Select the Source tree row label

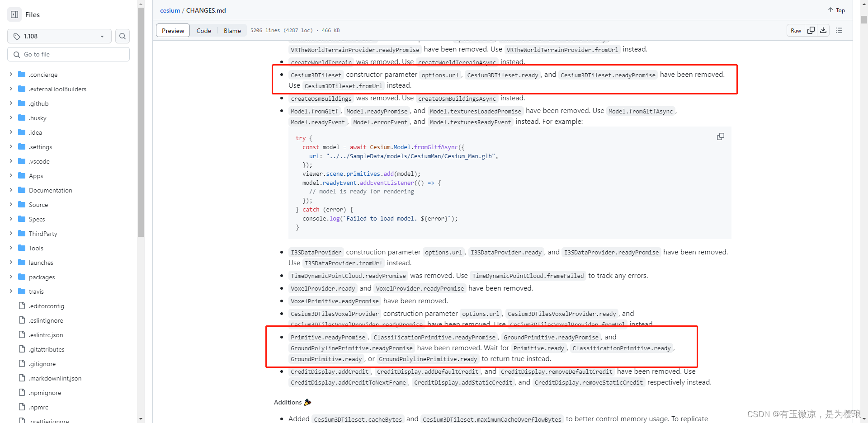click(38, 205)
